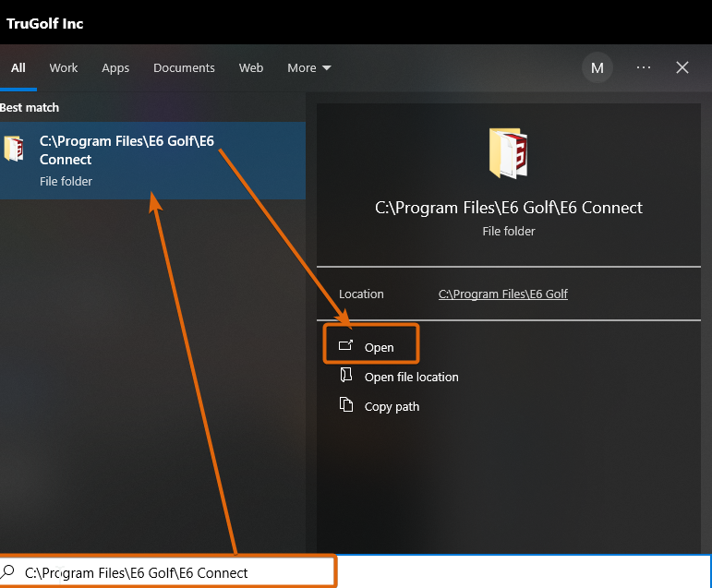The width and height of the screenshot is (712, 588).
Task: Open the three-dot options menu
Action: (x=644, y=67)
